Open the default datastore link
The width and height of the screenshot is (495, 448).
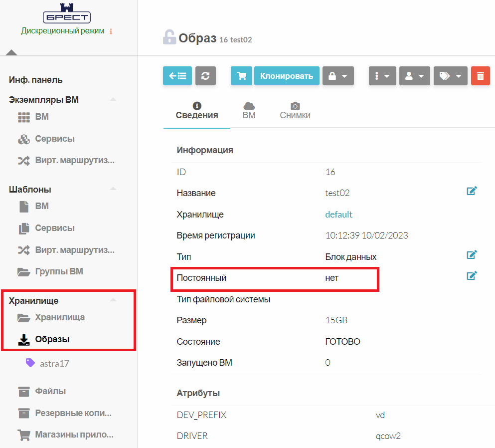pyautogui.click(x=338, y=215)
